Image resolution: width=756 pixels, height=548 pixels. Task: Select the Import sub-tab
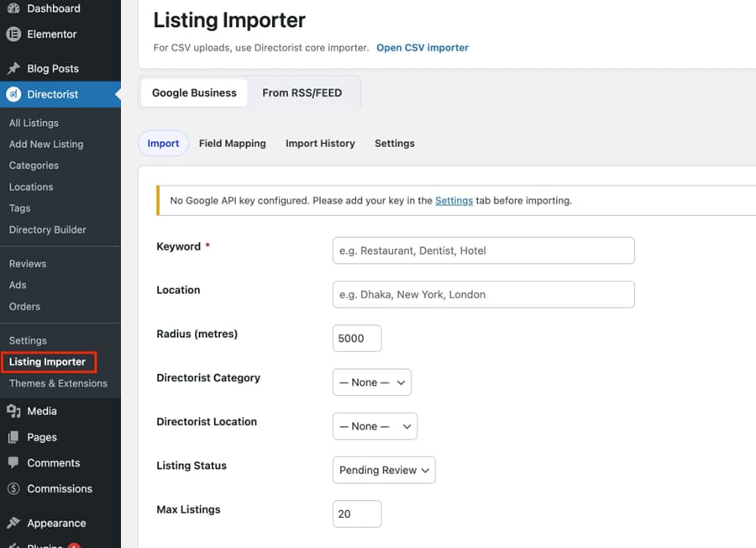coord(163,143)
